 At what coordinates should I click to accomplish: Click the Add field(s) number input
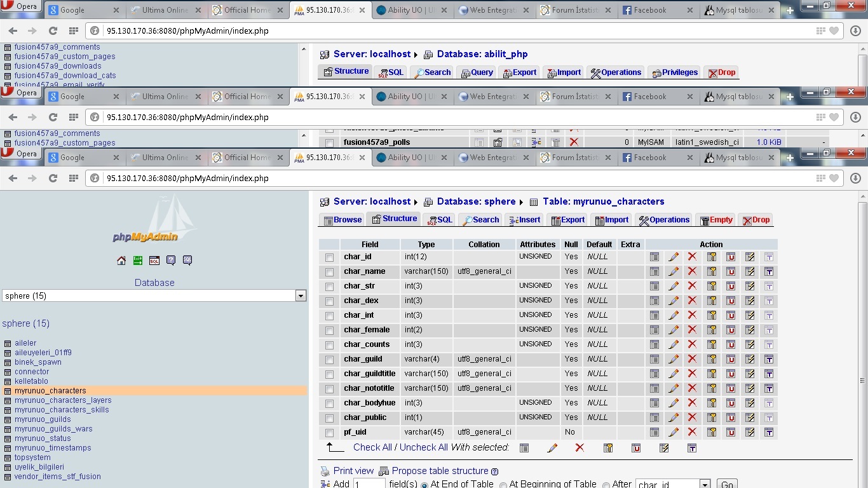(x=369, y=484)
